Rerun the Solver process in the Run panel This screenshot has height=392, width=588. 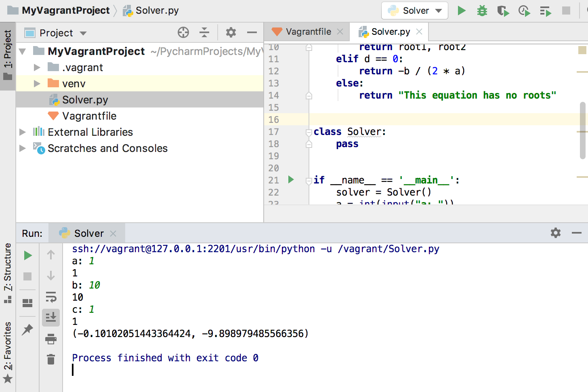(x=28, y=255)
